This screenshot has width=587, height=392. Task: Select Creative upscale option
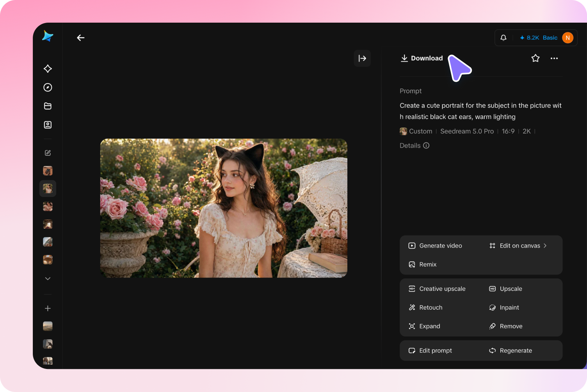(437, 289)
